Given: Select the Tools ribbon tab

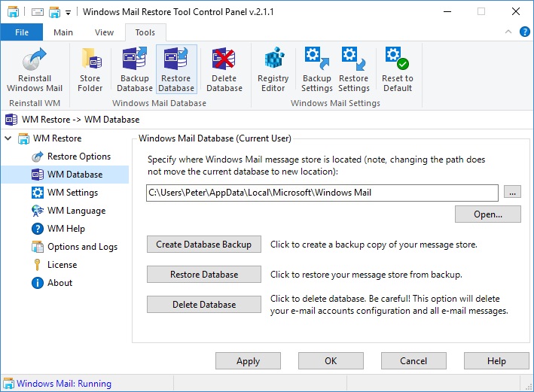Looking at the screenshot, I should click(145, 32).
